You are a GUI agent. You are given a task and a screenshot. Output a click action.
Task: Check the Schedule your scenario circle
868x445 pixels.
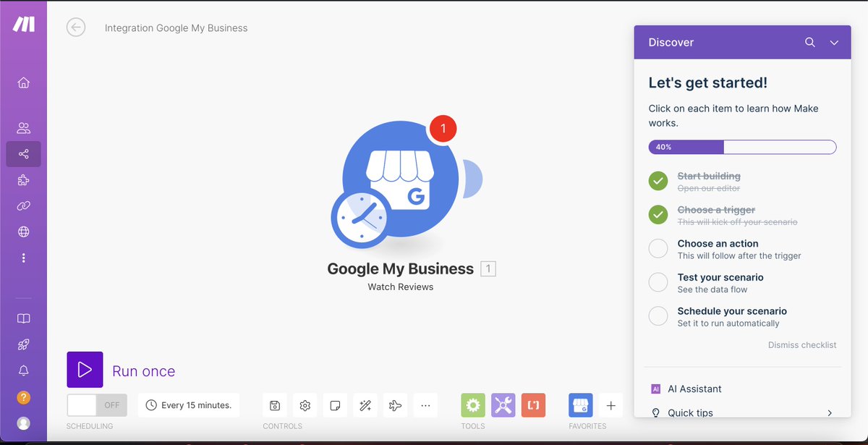(x=658, y=316)
